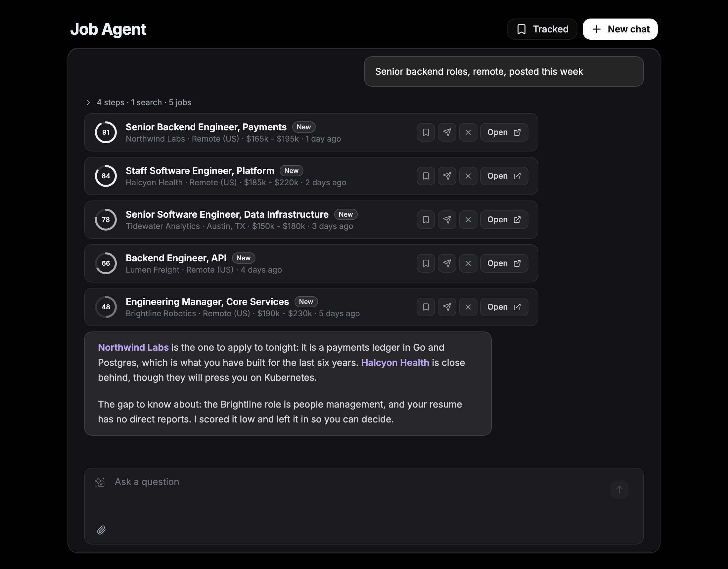Send application for Senior Backend Engineer, Payments
The width and height of the screenshot is (728, 569).
tap(447, 132)
